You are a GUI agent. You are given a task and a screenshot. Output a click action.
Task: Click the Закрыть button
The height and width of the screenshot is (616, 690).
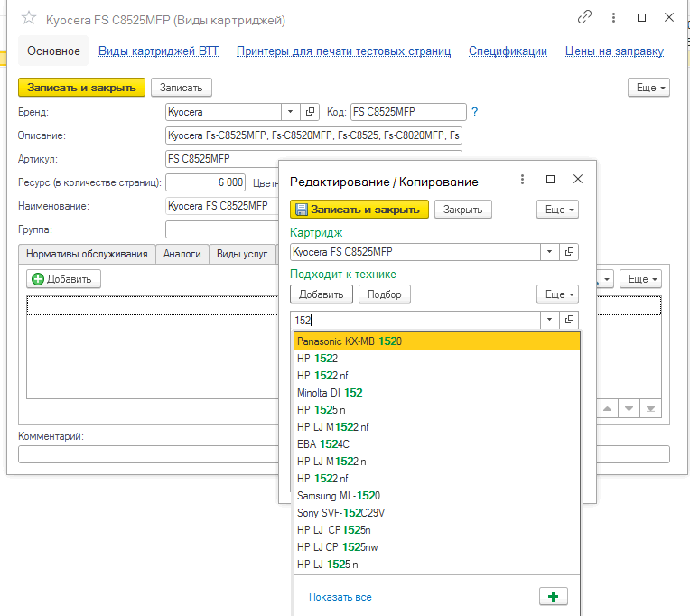pyautogui.click(x=463, y=210)
